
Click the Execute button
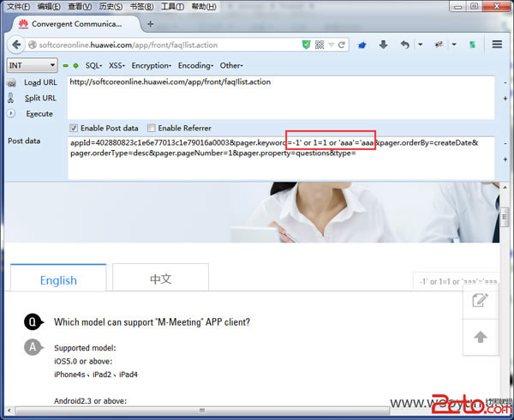coord(39,113)
